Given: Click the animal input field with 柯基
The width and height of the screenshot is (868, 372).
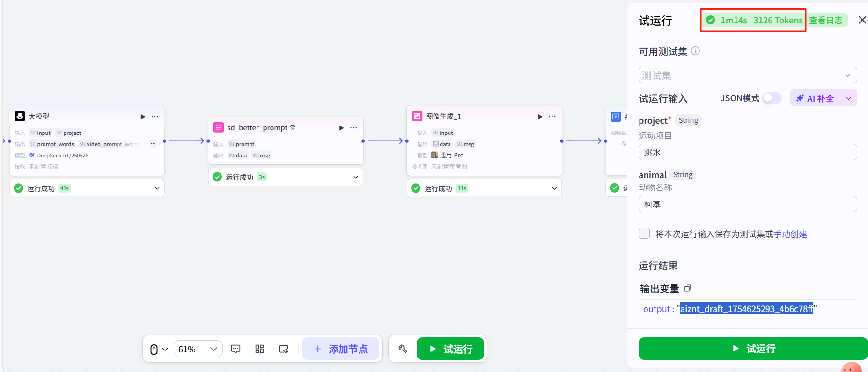Looking at the screenshot, I should tap(748, 204).
